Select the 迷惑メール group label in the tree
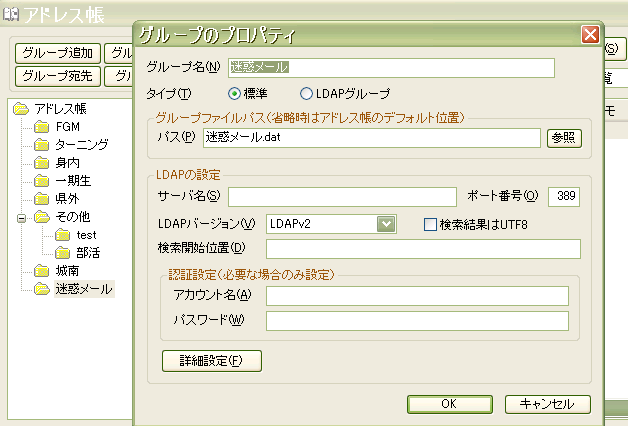Image resolution: width=628 pixels, height=426 pixels. (x=84, y=289)
